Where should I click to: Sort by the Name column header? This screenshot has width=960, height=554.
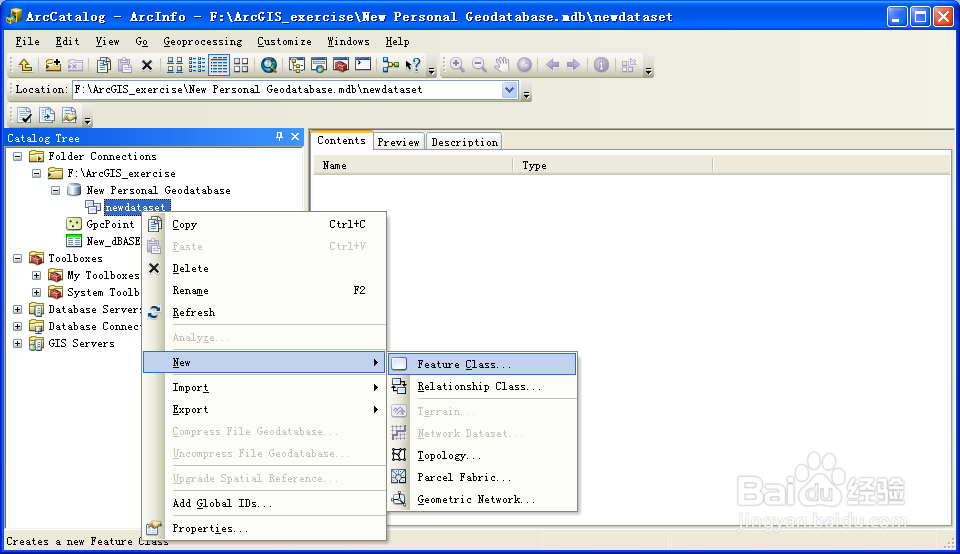pos(414,165)
